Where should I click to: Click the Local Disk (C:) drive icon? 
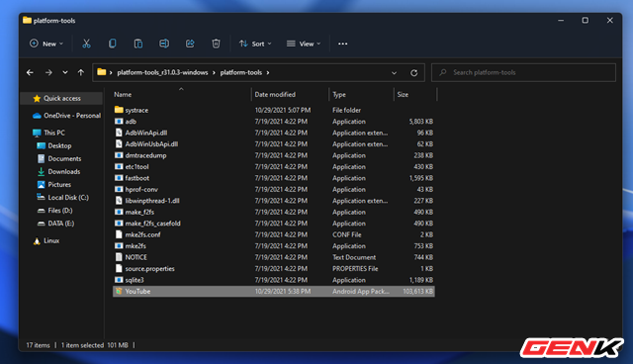pos(41,198)
